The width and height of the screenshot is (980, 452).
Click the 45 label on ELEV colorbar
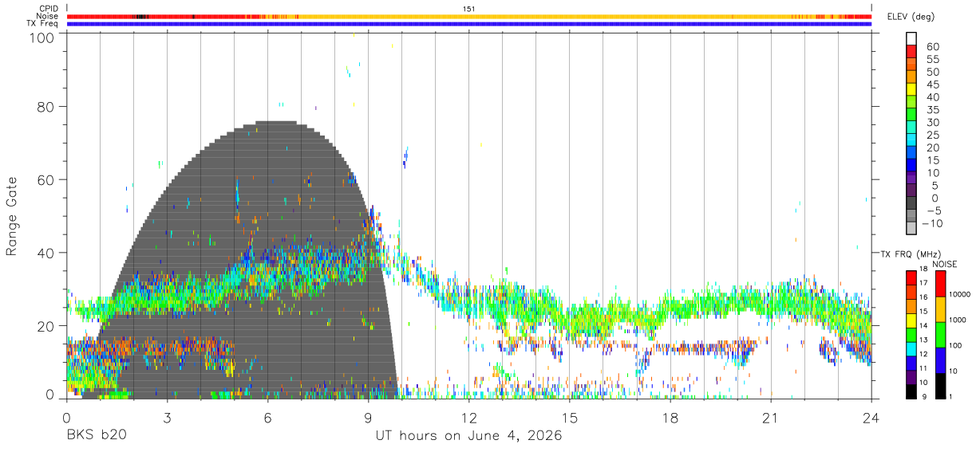pyautogui.click(x=931, y=85)
